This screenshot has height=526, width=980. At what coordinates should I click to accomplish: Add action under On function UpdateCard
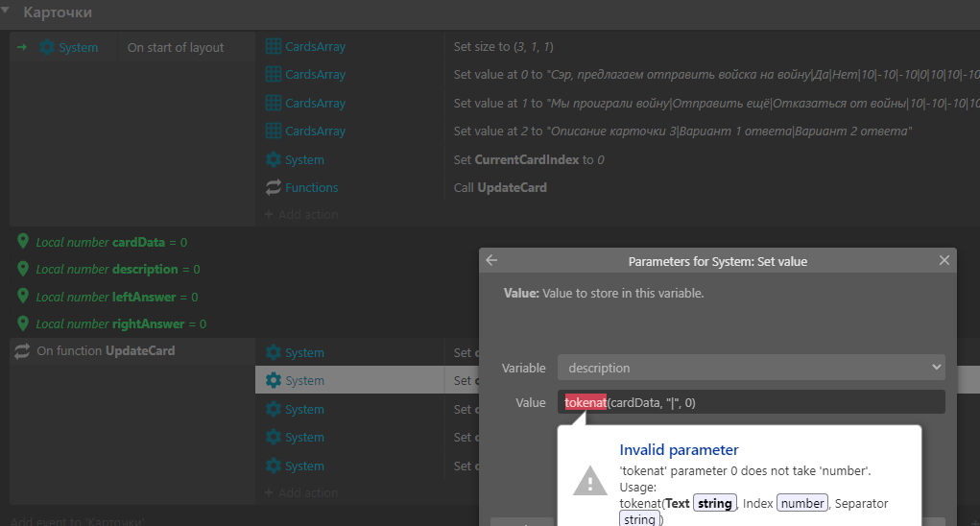coord(301,493)
